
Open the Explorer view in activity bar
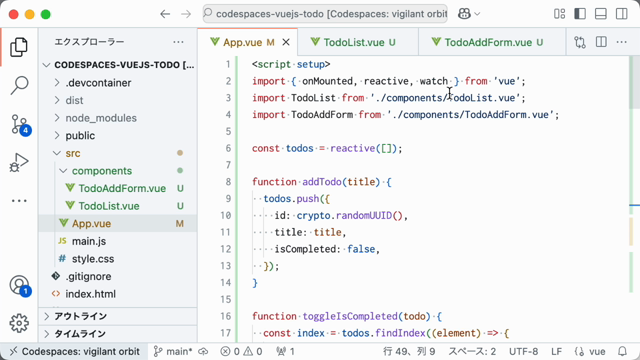[x=19, y=47]
